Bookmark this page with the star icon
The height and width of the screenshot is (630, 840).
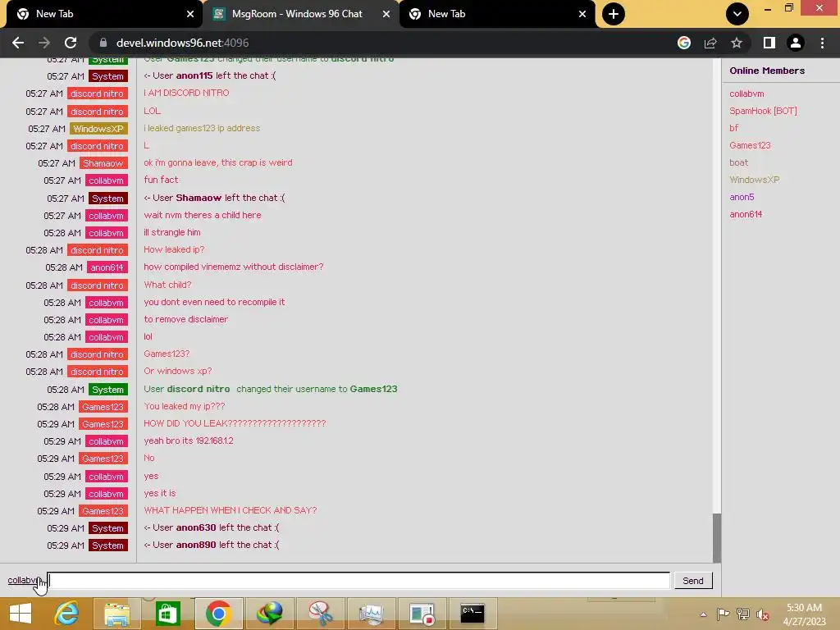tap(737, 43)
